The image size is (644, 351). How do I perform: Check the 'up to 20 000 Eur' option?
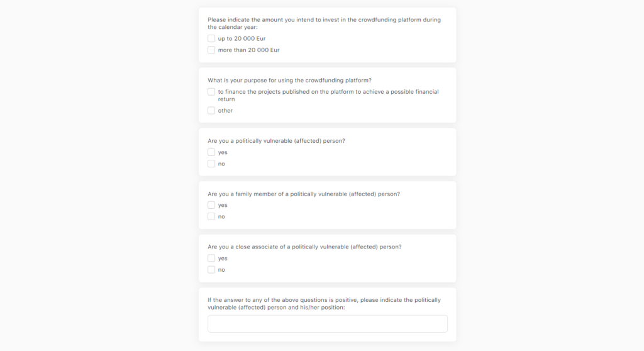211,38
